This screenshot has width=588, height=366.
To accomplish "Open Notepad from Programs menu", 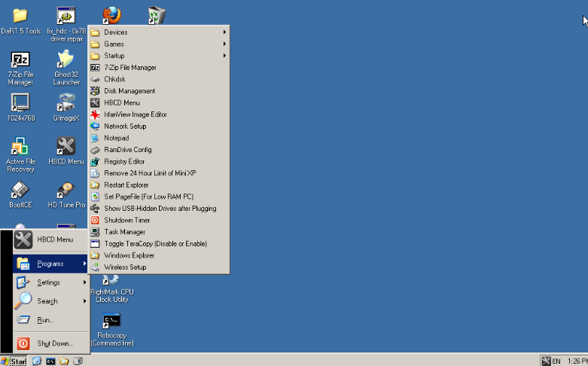I will (x=159, y=138).
